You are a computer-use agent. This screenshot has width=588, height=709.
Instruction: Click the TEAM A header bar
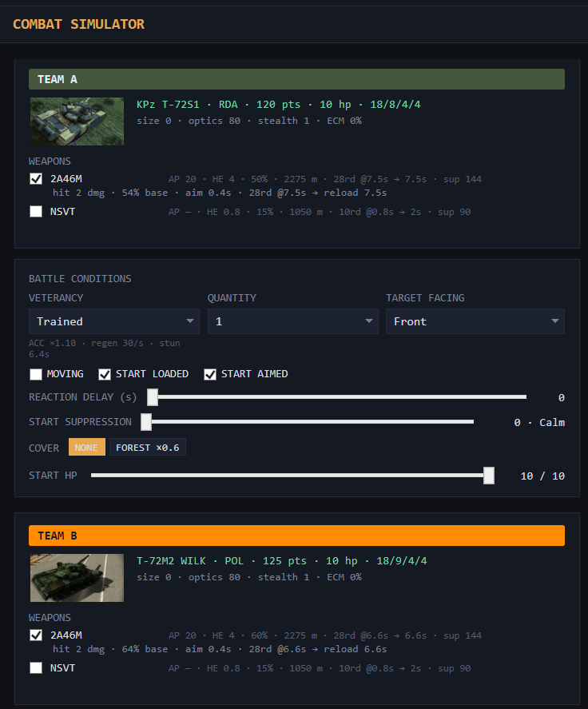click(x=296, y=79)
